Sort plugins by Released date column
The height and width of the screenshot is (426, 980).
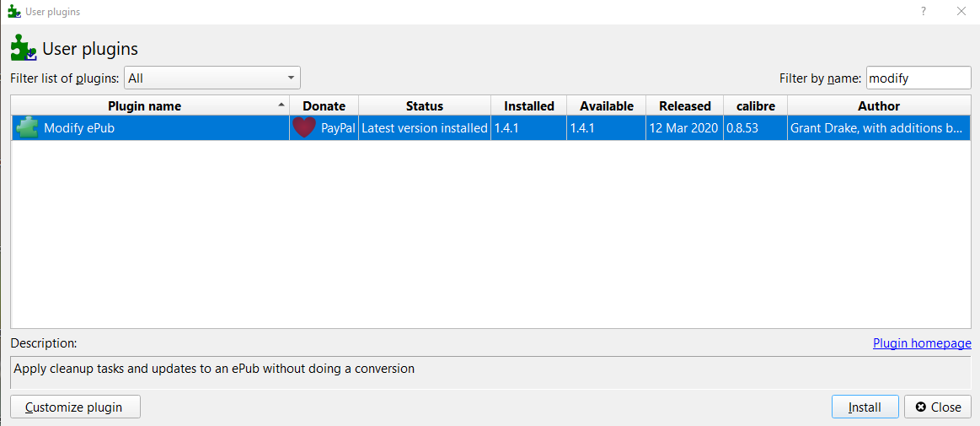(x=684, y=105)
